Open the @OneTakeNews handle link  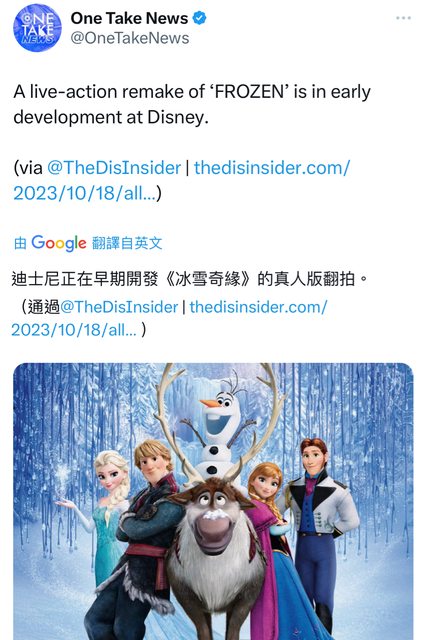click(x=130, y=38)
